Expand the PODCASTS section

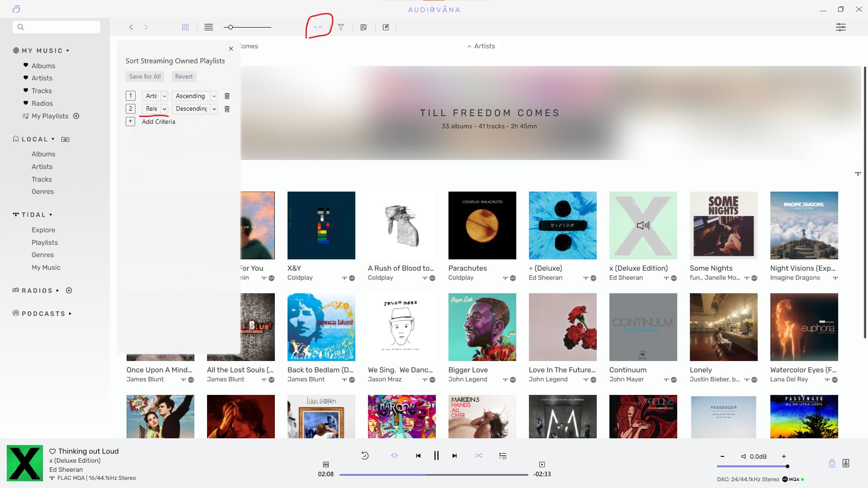[x=70, y=314]
